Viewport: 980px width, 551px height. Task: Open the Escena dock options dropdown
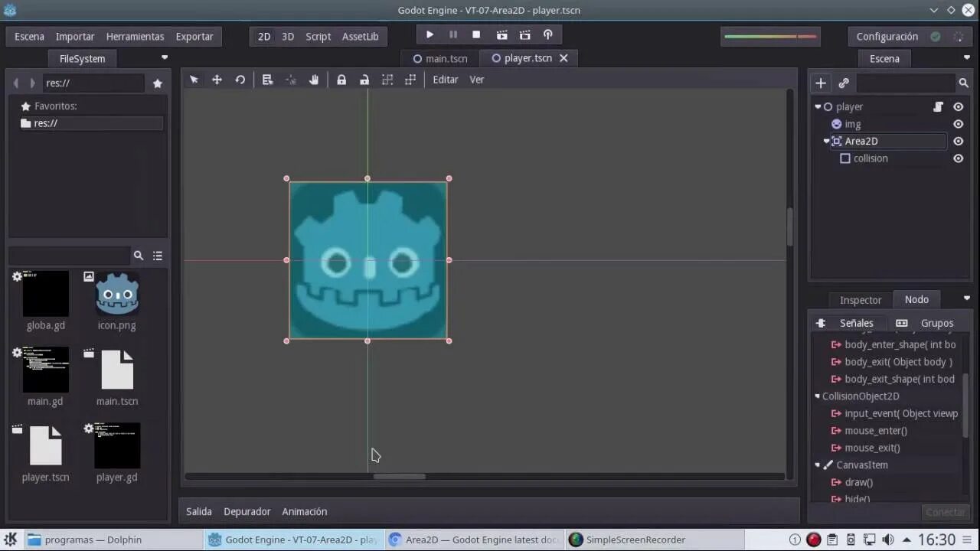(x=966, y=57)
